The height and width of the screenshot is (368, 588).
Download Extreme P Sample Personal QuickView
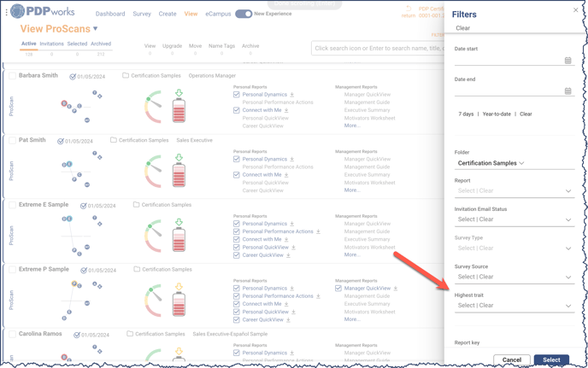(293, 312)
